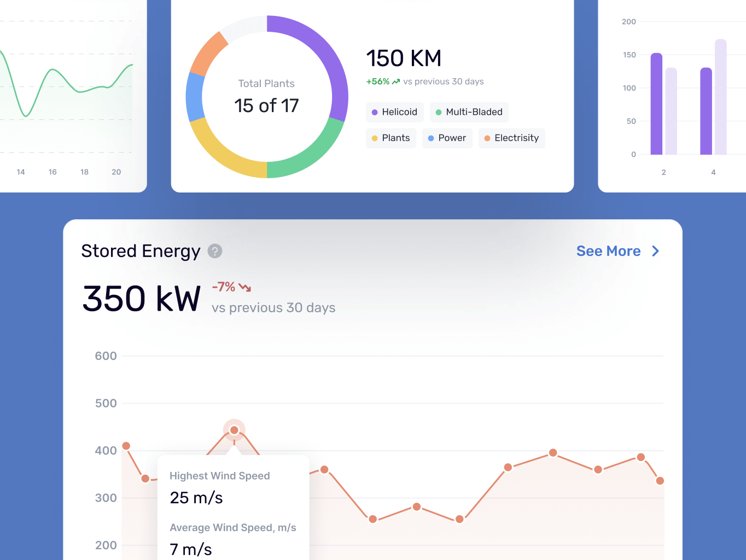Open the See More link

click(x=608, y=251)
